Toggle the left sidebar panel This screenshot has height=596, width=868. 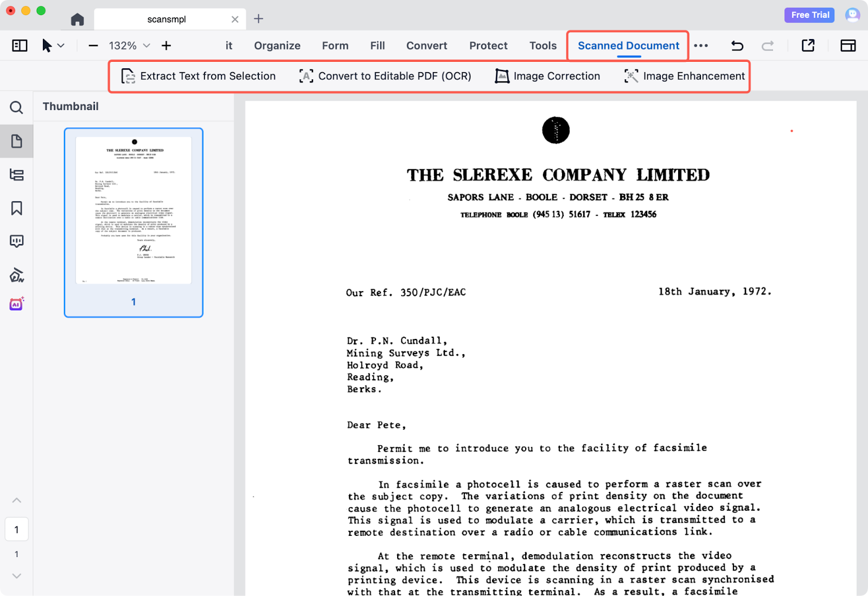coord(20,46)
